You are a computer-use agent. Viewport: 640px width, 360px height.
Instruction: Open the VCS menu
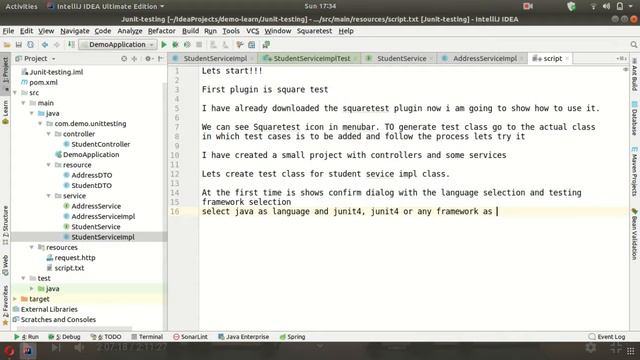[253, 31]
